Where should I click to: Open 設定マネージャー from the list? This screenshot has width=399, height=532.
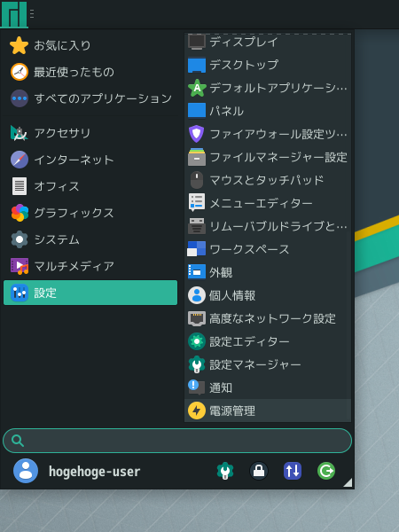click(268, 364)
